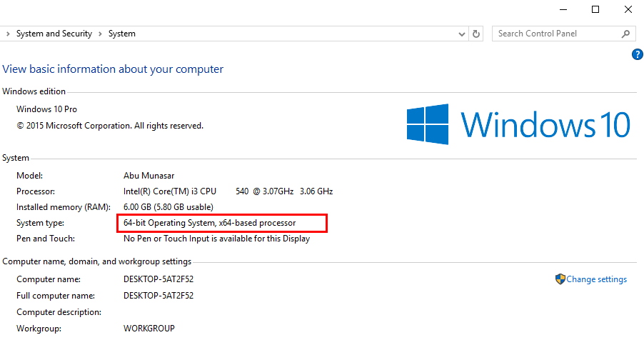The width and height of the screenshot is (644, 340).
Task: Go to System and Security breadcrumb
Action: 54,34
